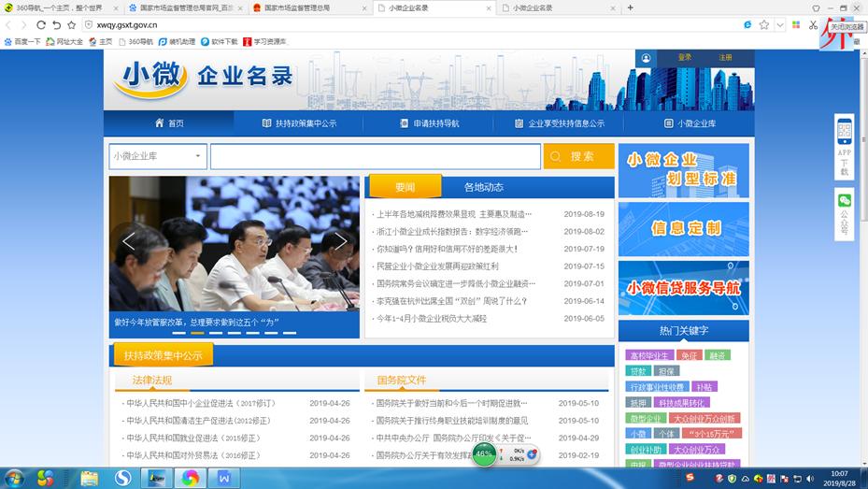The image size is (868, 489).
Task: Click favorites star at address bar end
Action: (x=764, y=25)
